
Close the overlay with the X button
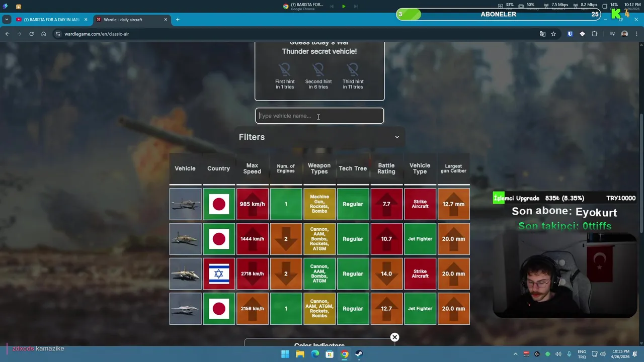[395, 337]
